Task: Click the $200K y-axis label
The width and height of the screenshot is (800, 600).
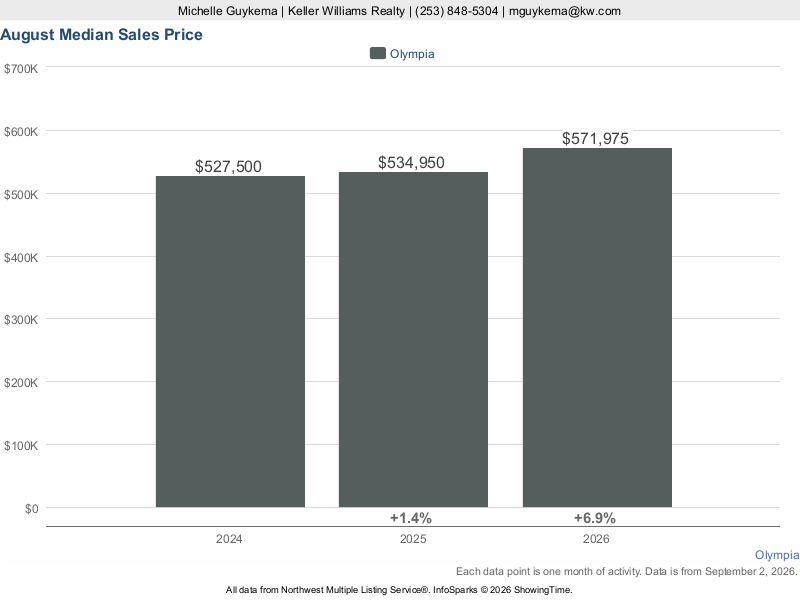Action: (21, 383)
